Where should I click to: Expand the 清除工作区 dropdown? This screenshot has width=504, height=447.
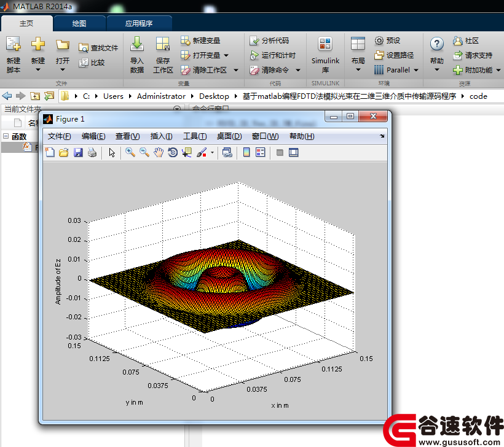pyautogui.click(x=236, y=70)
